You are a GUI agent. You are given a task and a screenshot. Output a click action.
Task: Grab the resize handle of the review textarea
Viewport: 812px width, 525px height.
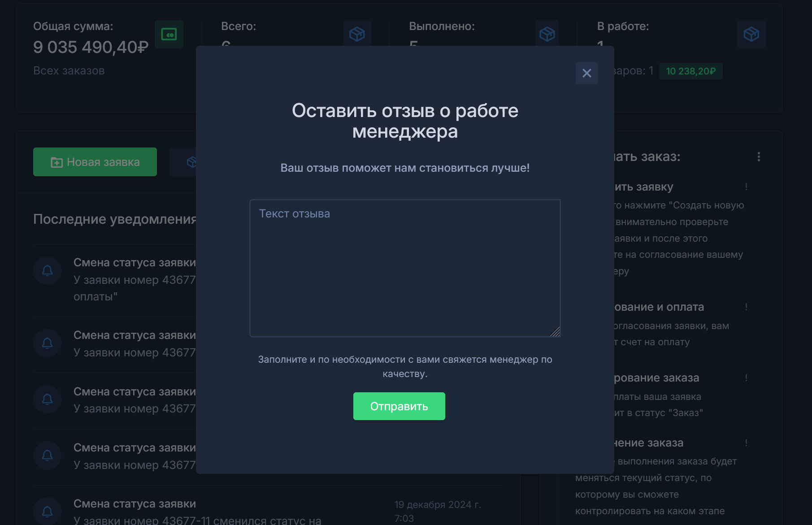556,332
